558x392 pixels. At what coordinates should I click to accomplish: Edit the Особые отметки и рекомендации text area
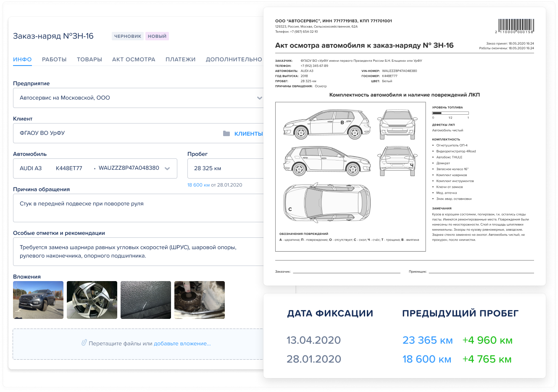138,252
